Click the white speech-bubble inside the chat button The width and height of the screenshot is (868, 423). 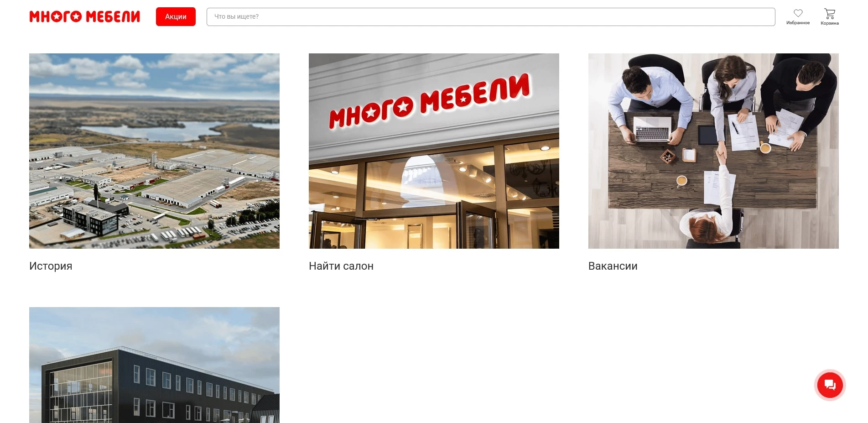(x=830, y=385)
